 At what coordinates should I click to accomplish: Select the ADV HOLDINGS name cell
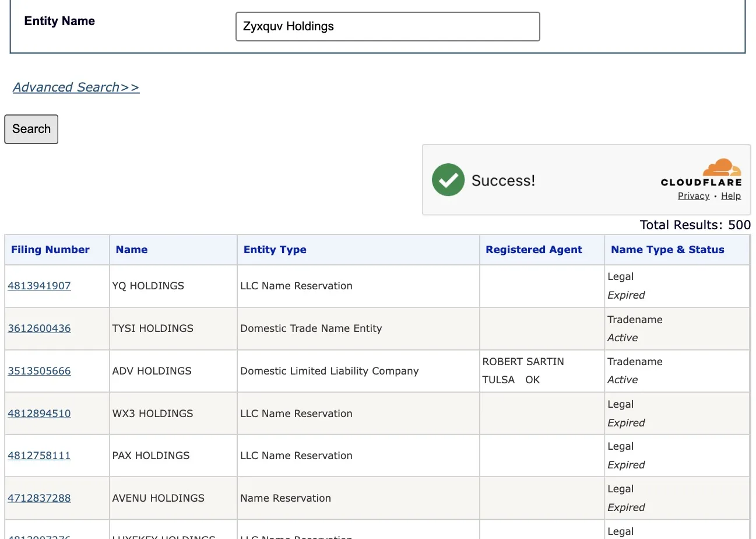coord(173,371)
